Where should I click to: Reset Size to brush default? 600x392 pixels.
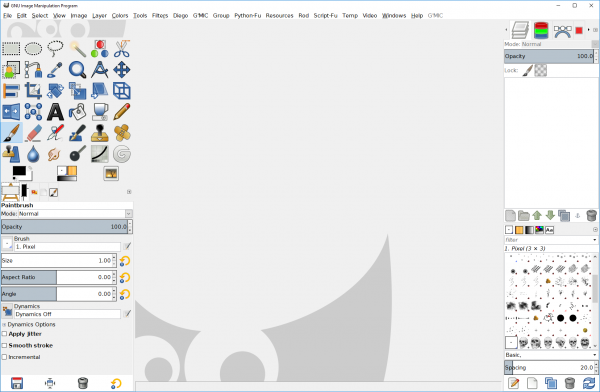(x=125, y=261)
